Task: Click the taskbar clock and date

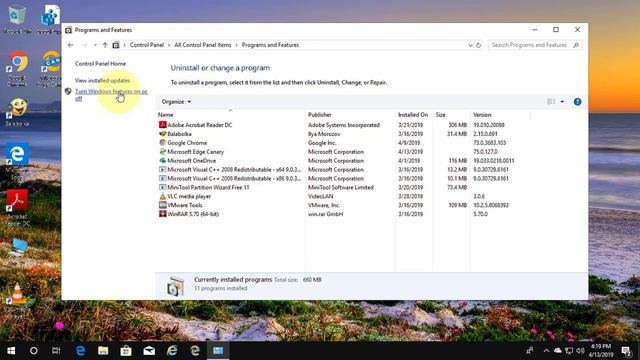Action: [601, 351]
